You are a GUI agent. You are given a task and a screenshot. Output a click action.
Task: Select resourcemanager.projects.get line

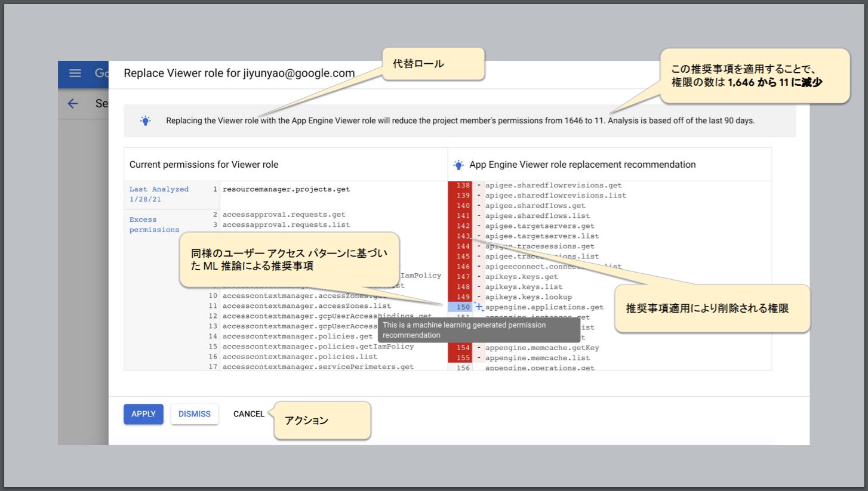(x=286, y=189)
